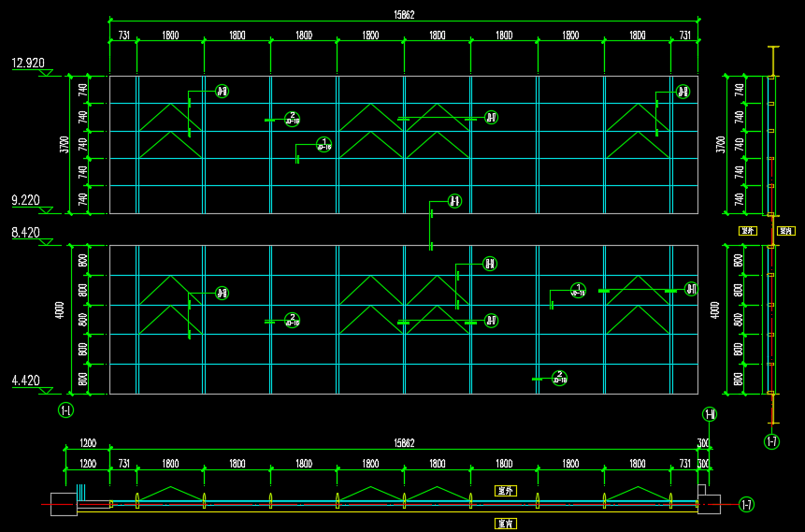This screenshot has width=805, height=532.
Task: Select the 室内 label in the side section
Action: point(786,231)
